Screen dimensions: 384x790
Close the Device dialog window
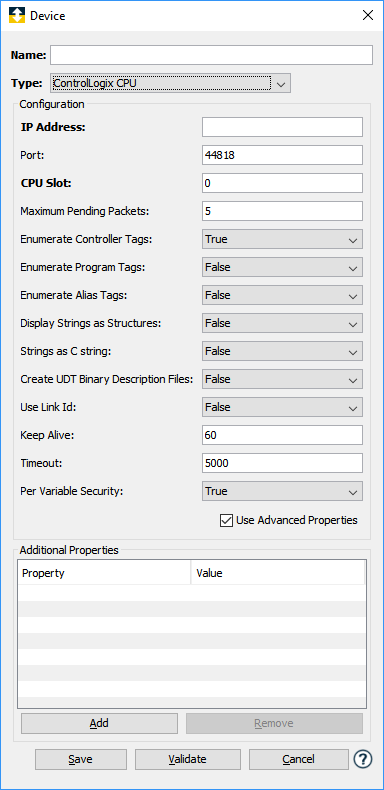[x=368, y=15]
